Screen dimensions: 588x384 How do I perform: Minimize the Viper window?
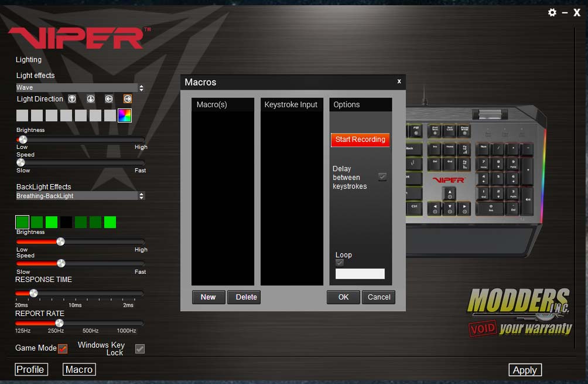point(565,13)
